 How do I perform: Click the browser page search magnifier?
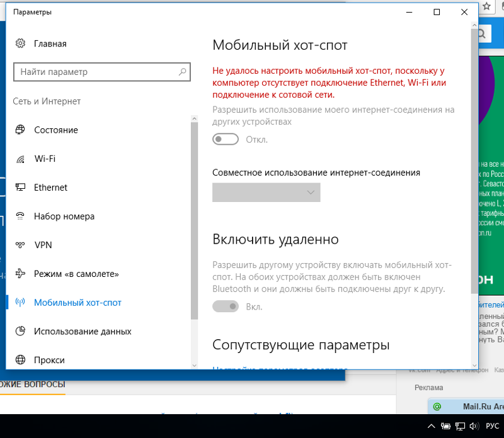coord(482,34)
